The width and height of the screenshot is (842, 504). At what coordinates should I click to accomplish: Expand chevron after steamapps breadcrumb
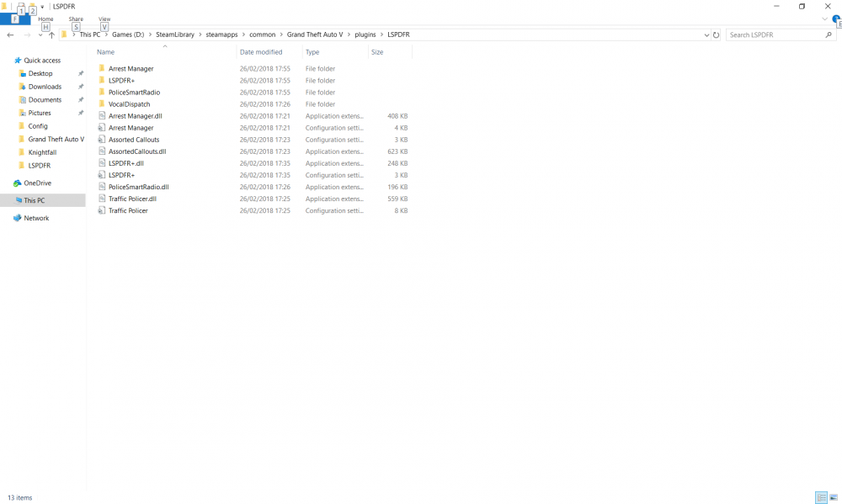coord(243,34)
